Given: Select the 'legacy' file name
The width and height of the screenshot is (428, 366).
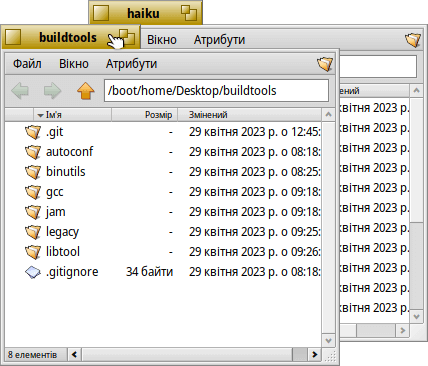Looking at the screenshot, I should [62, 232].
